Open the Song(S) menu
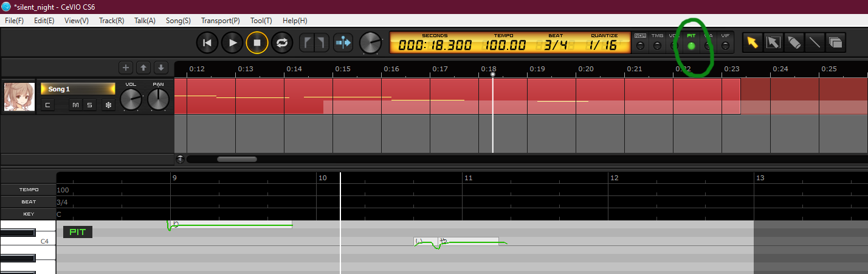This screenshot has width=868, height=274. click(178, 21)
